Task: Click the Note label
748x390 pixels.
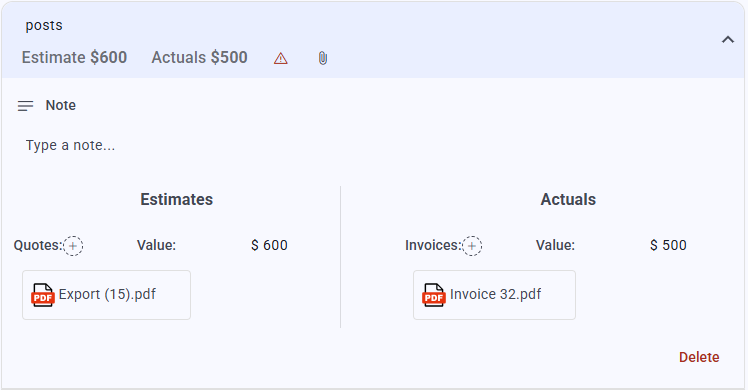Action: 61,105
